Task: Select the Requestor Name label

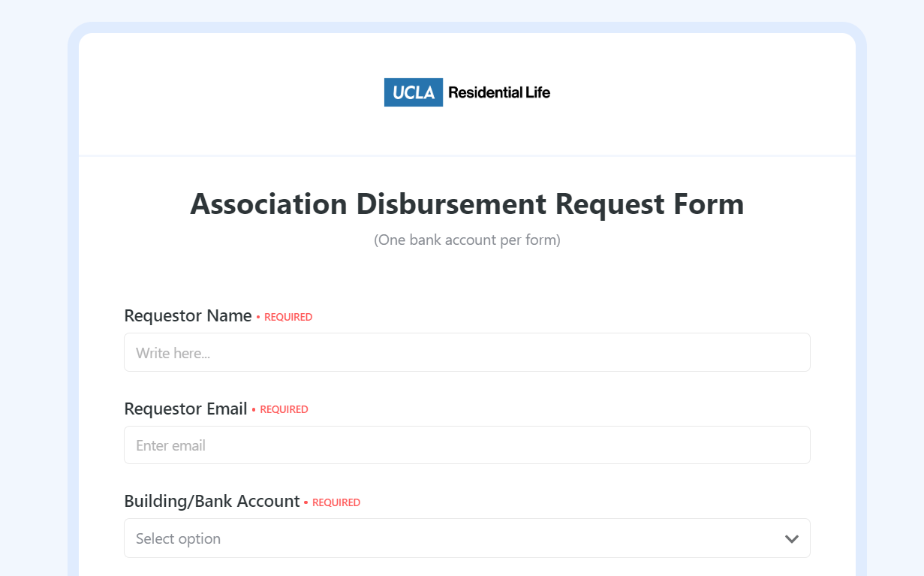Action: (188, 315)
